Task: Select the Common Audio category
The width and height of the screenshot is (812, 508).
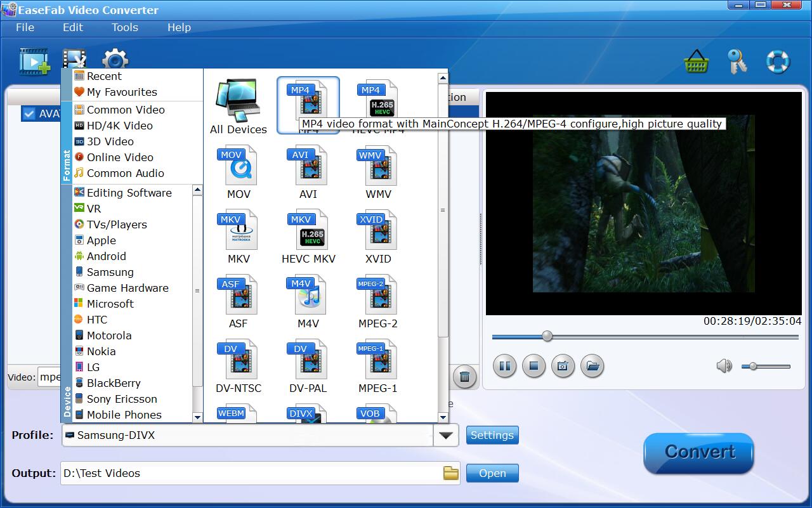Action: click(x=126, y=173)
